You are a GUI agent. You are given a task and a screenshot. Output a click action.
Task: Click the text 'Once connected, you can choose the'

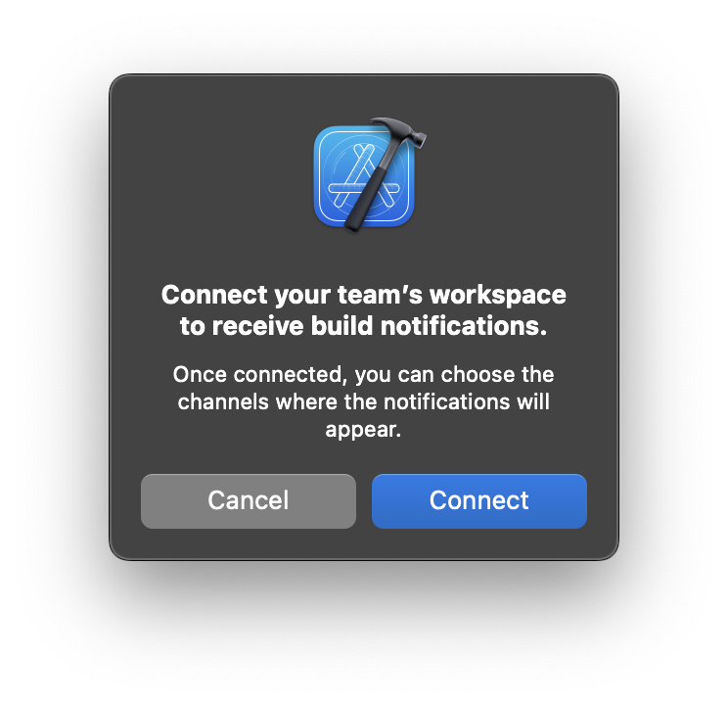click(364, 375)
